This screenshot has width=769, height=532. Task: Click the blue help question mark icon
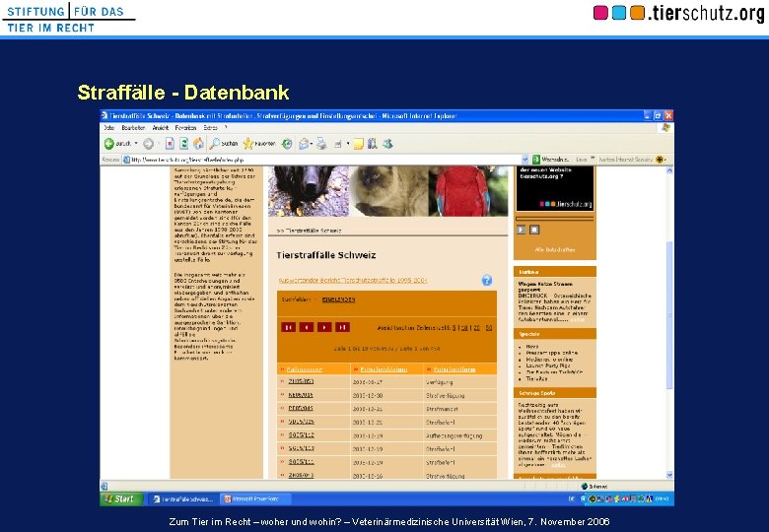click(486, 280)
